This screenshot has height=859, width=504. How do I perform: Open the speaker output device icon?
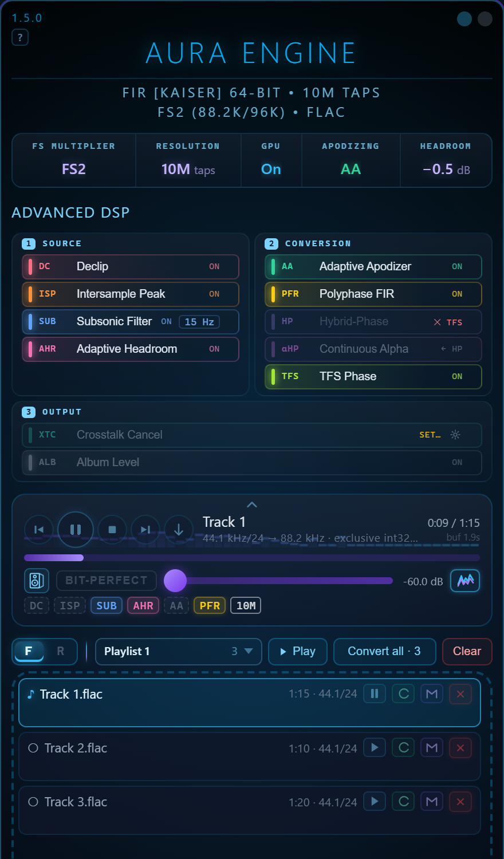coord(37,581)
